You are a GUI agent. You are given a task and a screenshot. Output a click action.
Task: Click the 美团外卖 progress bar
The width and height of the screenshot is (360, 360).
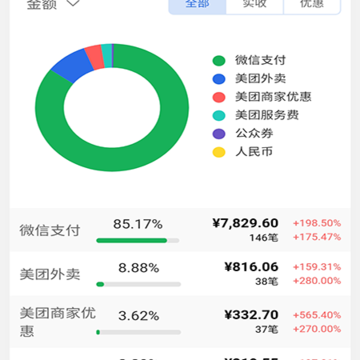pyautogui.click(x=138, y=284)
